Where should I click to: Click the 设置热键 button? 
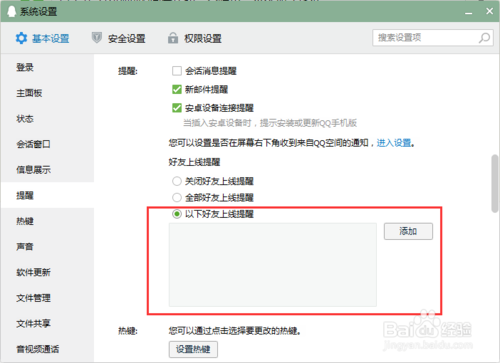(193, 349)
